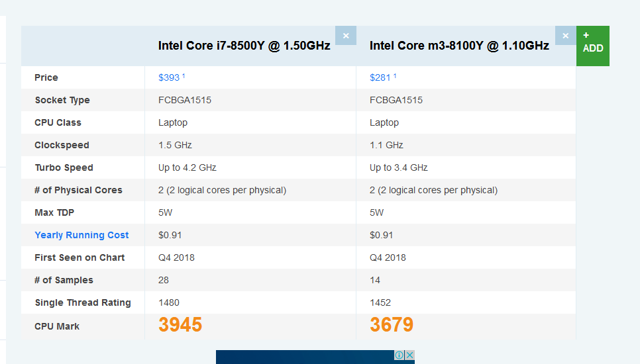Screen dimensions: 640x364
Task: Select the CPU Mark row label
Action: (57, 326)
